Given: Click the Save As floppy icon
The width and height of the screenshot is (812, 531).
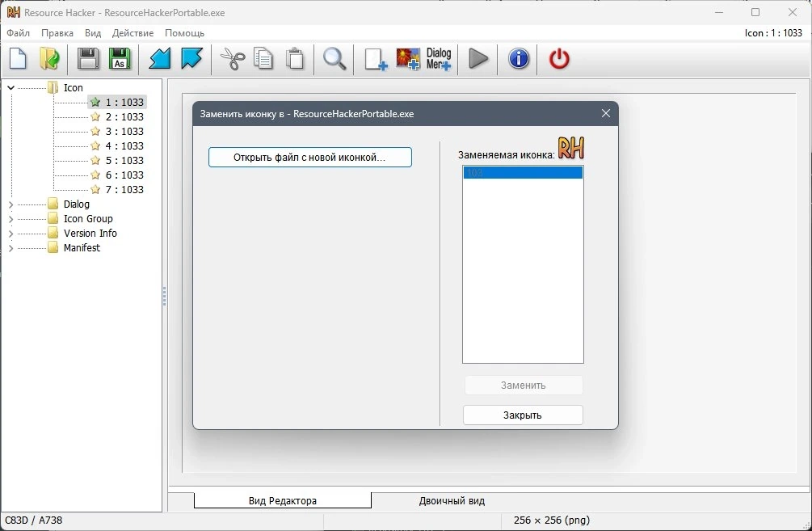Looking at the screenshot, I should pyautogui.click(x=120, y=58).
